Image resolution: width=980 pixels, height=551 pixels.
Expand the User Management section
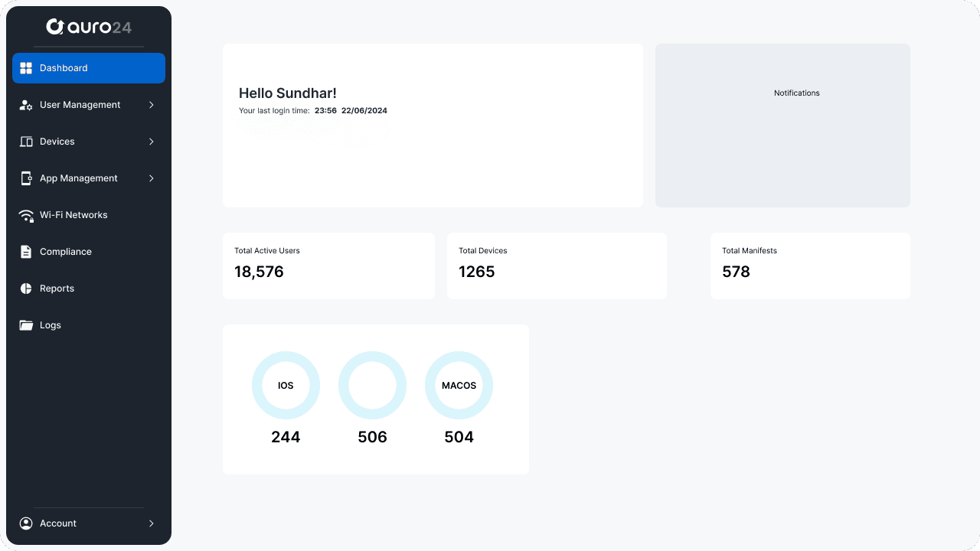151,105
